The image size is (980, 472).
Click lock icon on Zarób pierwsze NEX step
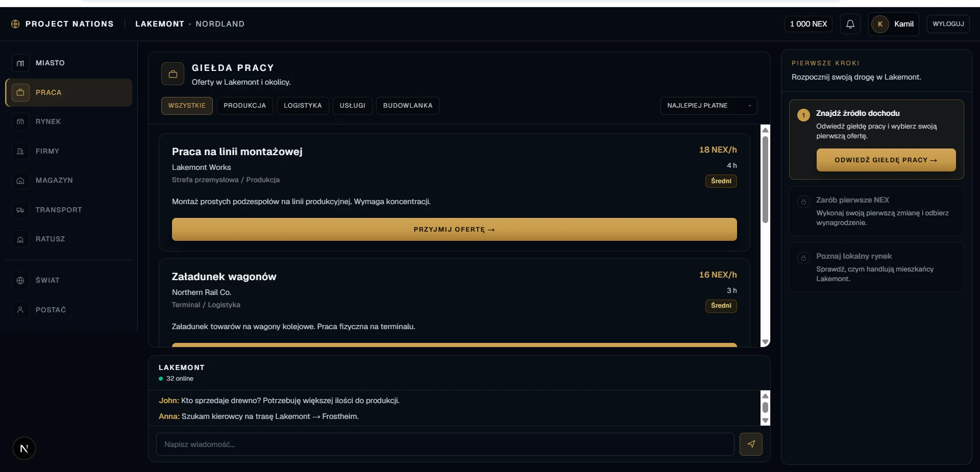coord(803,202)
